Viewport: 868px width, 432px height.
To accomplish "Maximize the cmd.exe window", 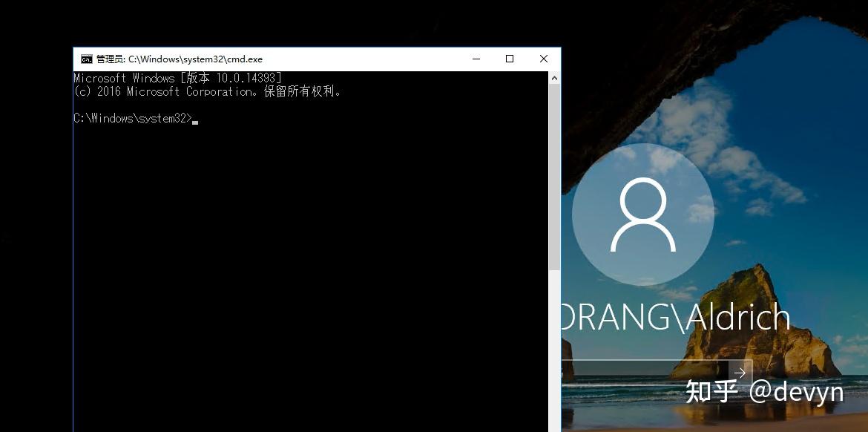I will (510, 59).
